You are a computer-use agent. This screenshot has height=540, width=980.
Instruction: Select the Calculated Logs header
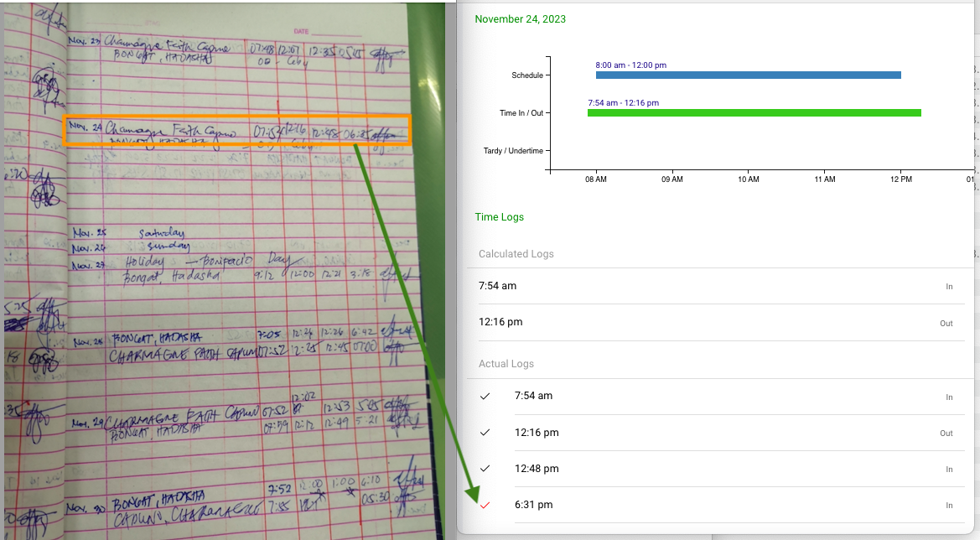pos(516,254)
